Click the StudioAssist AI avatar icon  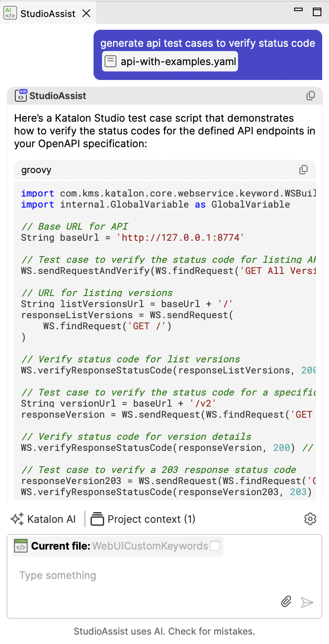pyautogui.click(x=21, y=96)
